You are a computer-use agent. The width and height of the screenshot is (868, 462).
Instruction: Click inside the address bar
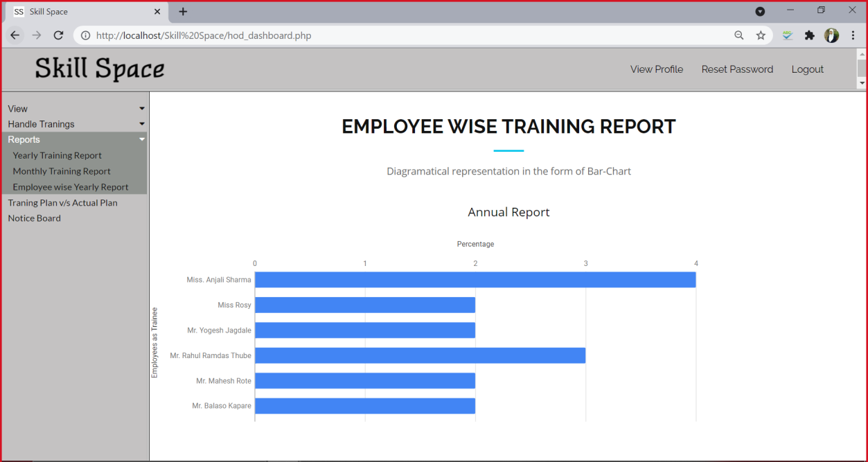(x=277, y=35)
